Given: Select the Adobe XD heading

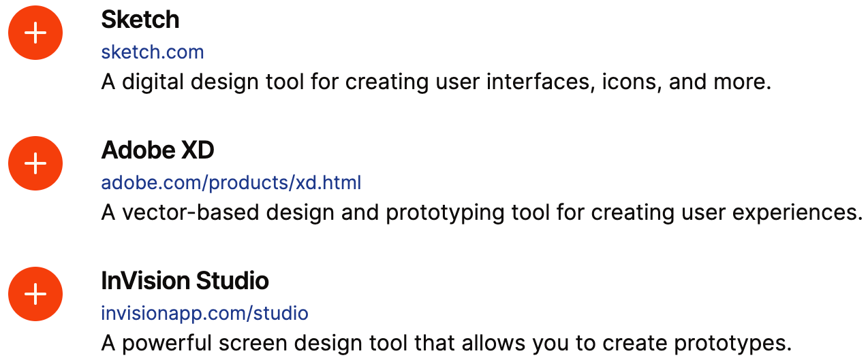Looking at the screenshot, I should pos(157,150).
